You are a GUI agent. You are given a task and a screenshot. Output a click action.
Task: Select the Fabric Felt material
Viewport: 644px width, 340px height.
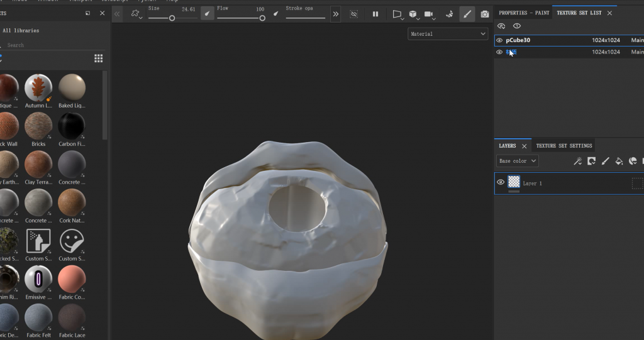pos(38,321)
